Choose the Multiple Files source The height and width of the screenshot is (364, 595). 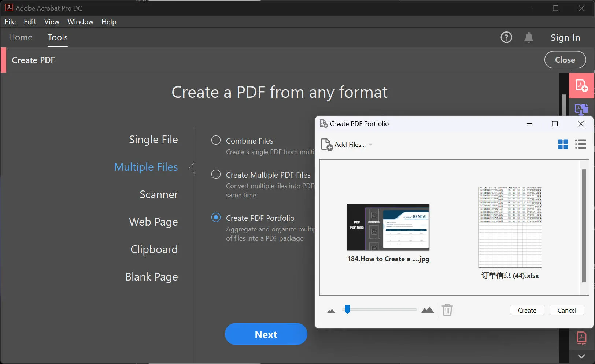(146, 167)
